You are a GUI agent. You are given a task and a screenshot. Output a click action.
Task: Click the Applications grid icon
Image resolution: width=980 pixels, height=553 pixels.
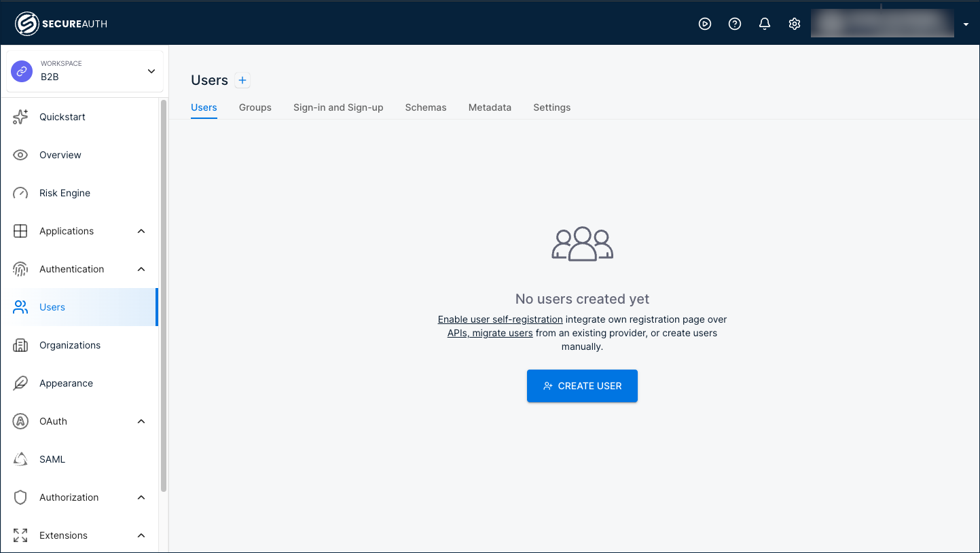tap(20, 231)
